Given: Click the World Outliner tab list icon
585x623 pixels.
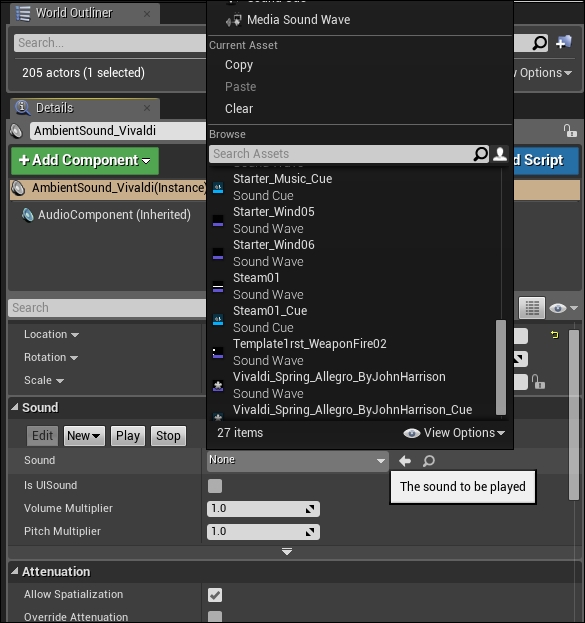Looking at the screenshot, I should click(23, 13).
